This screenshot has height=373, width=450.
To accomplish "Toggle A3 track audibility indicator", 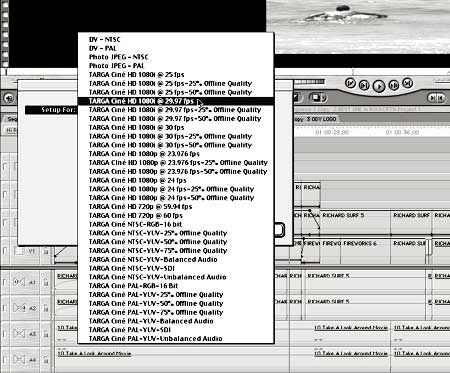I will (x=5, y=334).
